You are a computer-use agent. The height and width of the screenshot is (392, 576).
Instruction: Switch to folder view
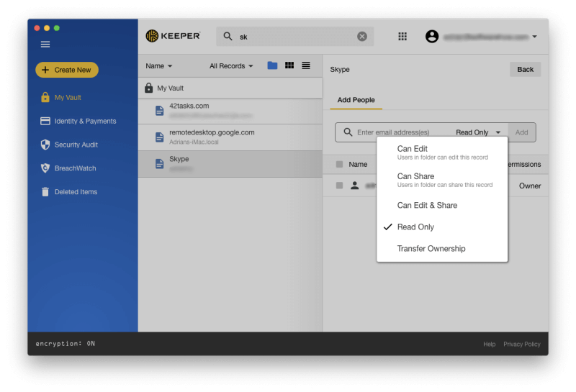click(x=272, y=65)
